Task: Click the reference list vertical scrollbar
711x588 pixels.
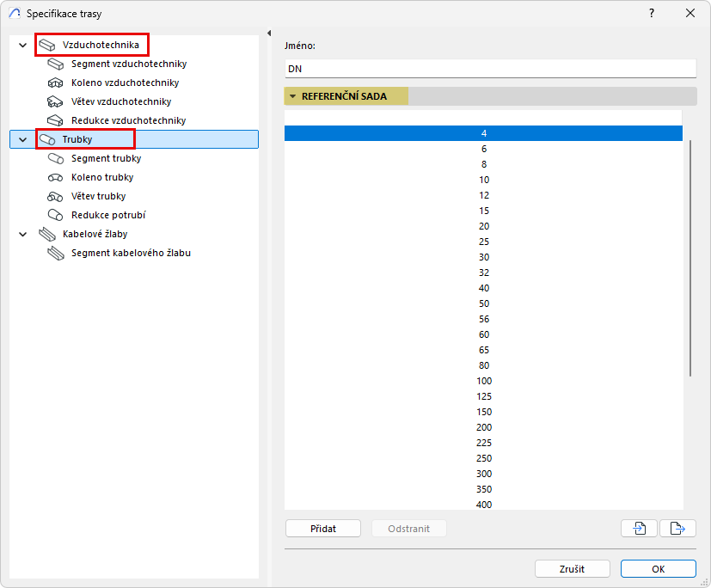Action: (690, 259)
